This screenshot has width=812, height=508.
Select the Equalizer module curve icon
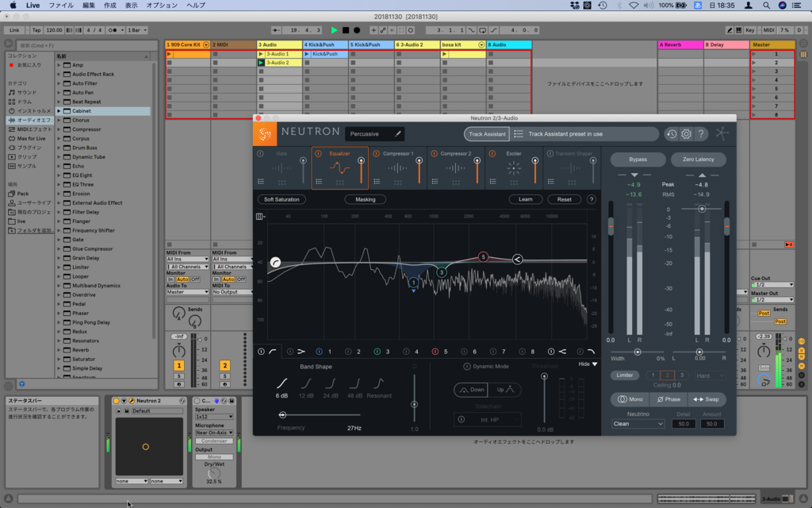(339, 168)
